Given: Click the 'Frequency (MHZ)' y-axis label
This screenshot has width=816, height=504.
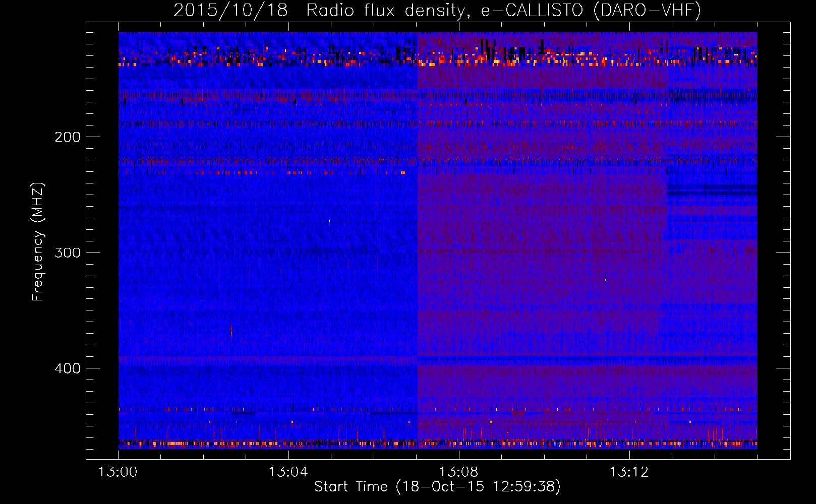Looking at the screenshot, I should pyautogui.click(x=38, y=242).
